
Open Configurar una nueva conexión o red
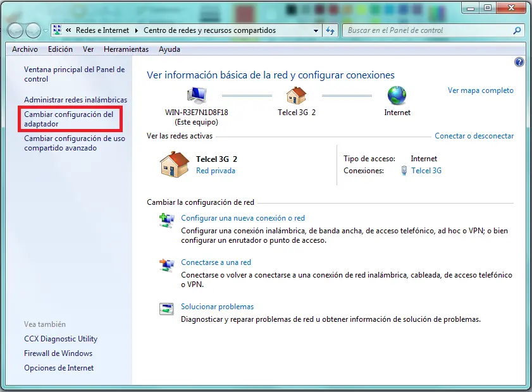coord(243,218)
